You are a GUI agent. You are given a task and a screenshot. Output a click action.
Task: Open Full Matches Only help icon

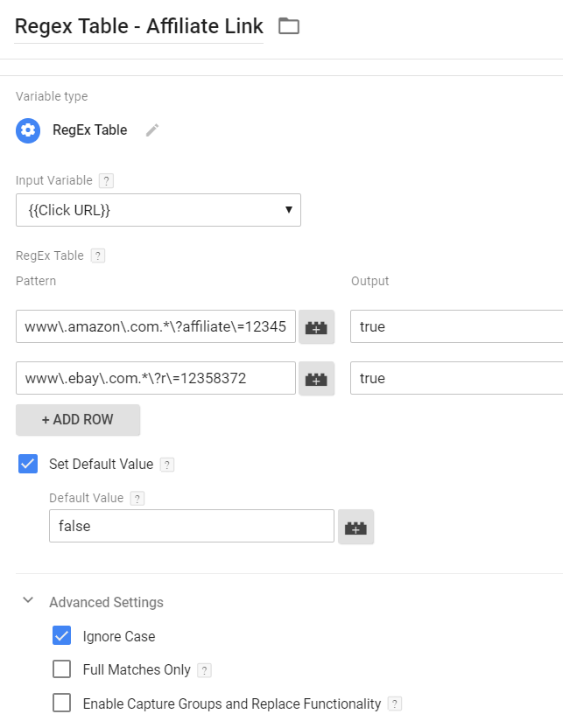pos(204,670)
